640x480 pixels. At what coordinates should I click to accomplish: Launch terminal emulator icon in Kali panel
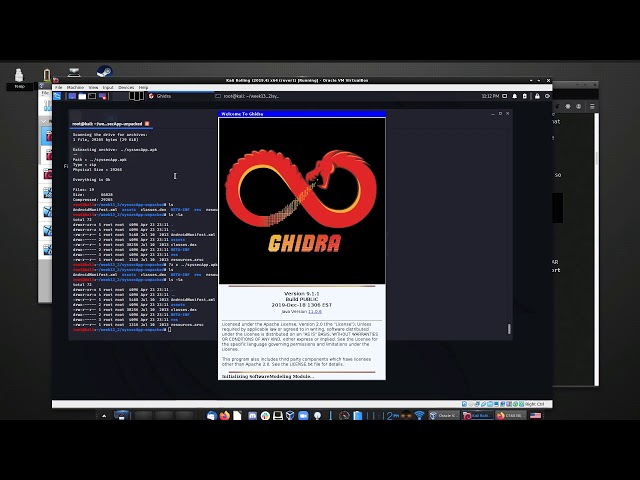(92, 96)
